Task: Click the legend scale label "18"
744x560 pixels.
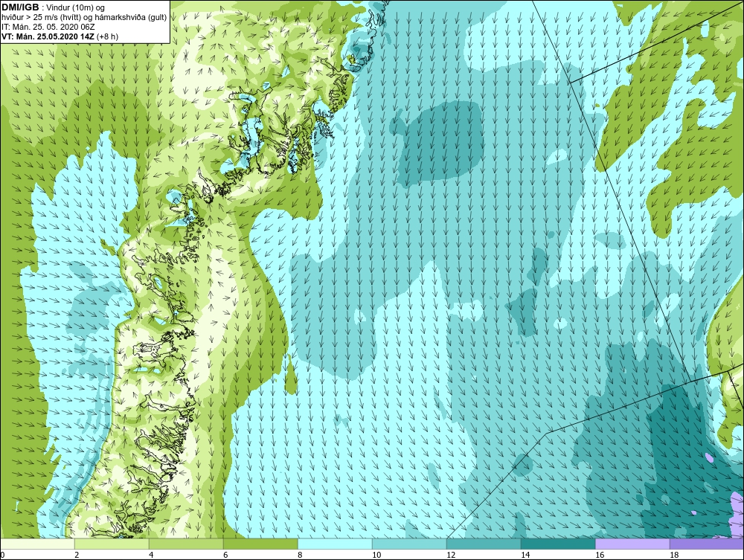Action: click(x=674, y=555)
